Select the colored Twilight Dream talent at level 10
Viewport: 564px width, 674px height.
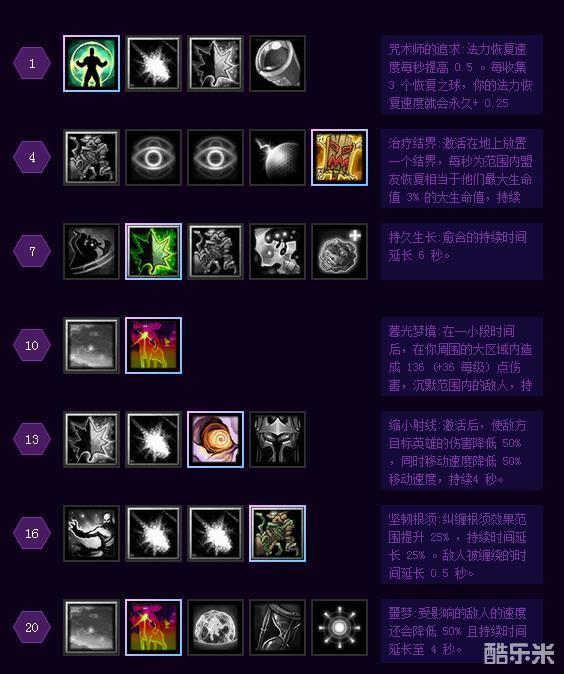pos(153,345)
